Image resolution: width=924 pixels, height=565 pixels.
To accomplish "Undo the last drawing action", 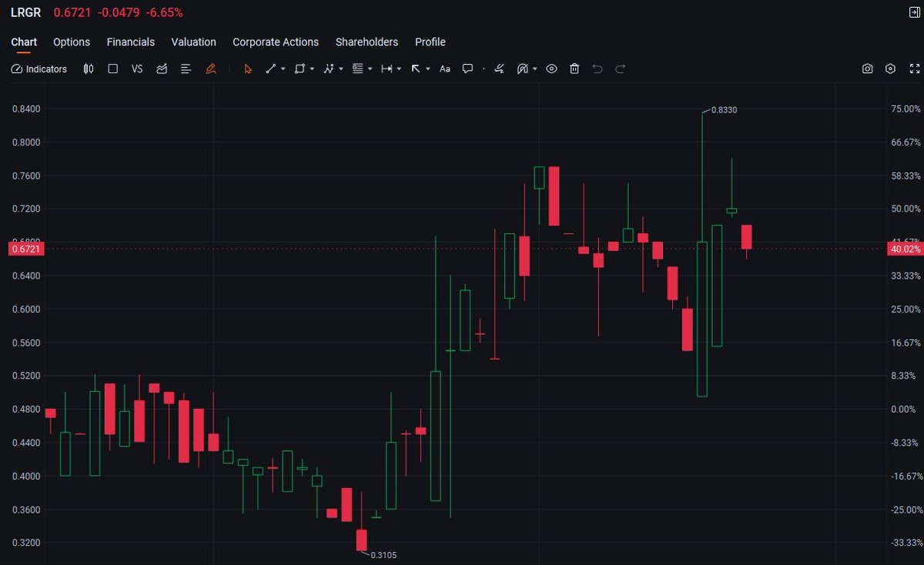I will pos(597,69).
